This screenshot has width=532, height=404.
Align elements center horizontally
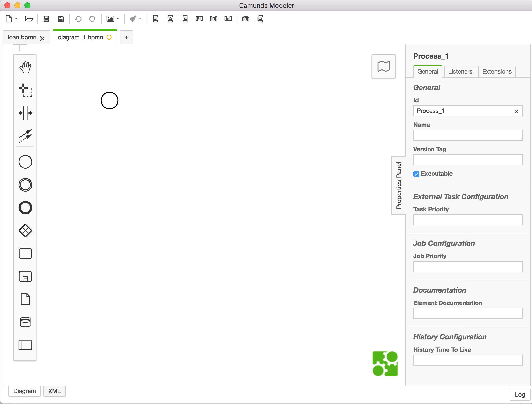coord(170,19)
